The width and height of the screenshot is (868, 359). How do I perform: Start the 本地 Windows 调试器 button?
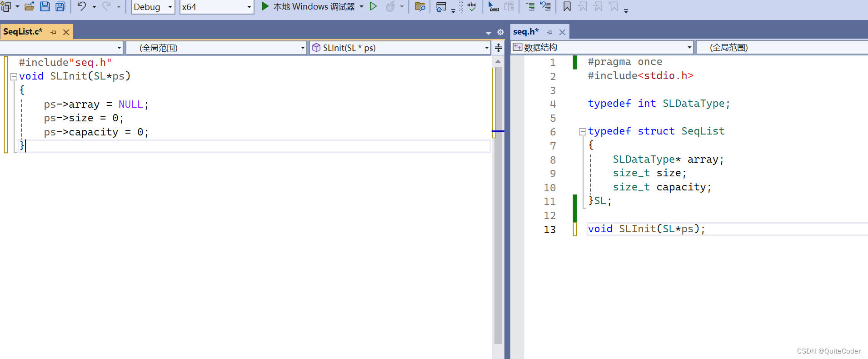[308, 6]
